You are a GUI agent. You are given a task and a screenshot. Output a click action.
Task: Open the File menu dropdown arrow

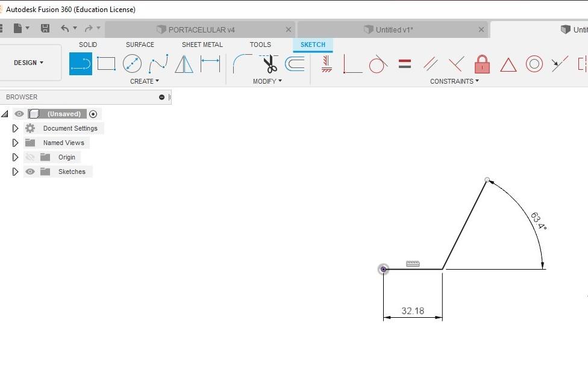tap(27, 28)
